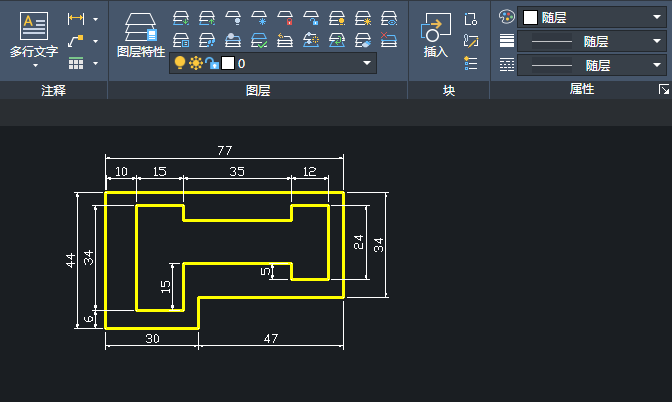Click the Layer Lock red padlock icon

285,18
